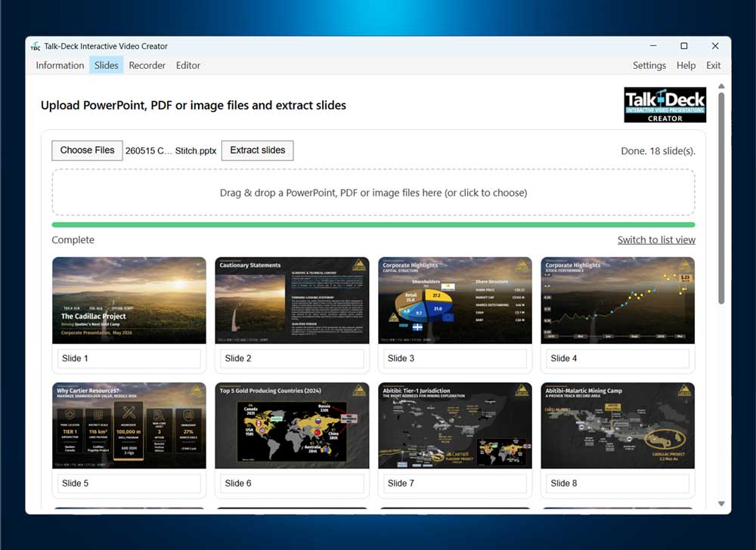The height and width of the screenshot is (550, 756).
Task: Edit the Slide 5 name field
Action: (x=129, y=483)
